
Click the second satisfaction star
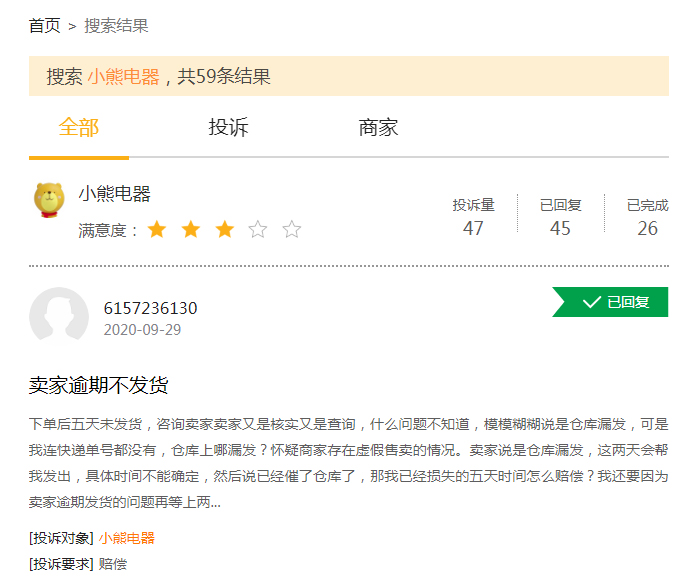(191, 230)
